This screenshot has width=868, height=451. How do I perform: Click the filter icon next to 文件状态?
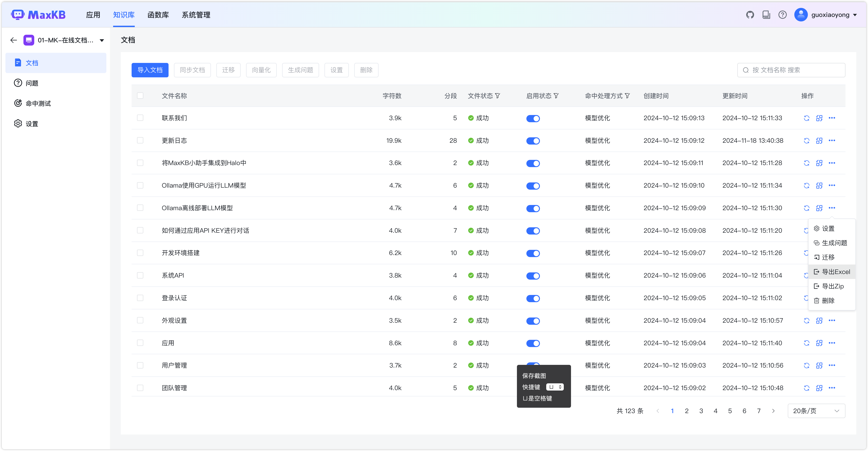[497, 96]
